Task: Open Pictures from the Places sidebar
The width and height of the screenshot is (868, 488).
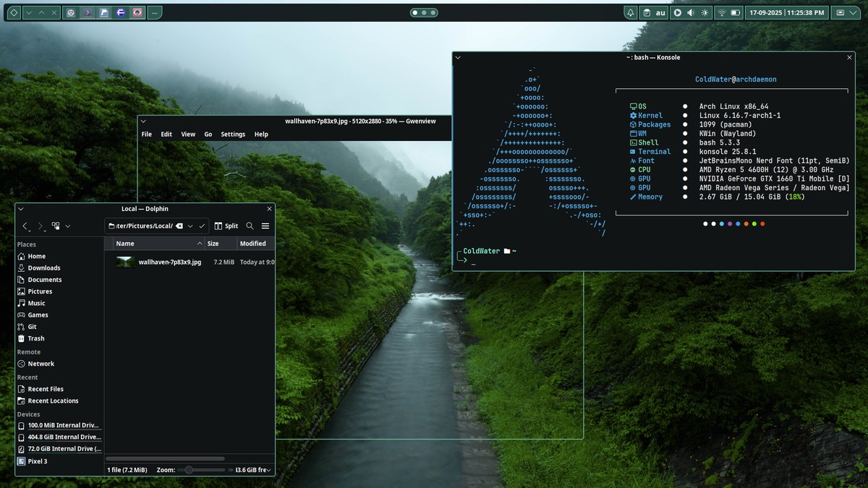Action: pos(40,291)
